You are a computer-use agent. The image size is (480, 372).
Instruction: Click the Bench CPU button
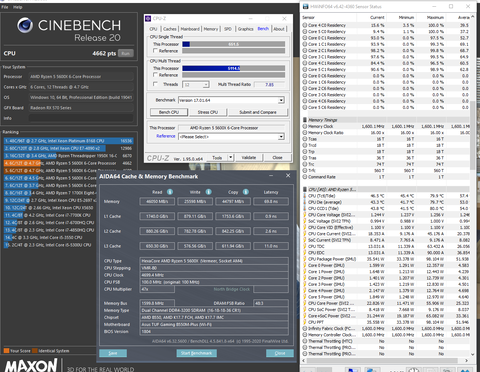point(169,112)
